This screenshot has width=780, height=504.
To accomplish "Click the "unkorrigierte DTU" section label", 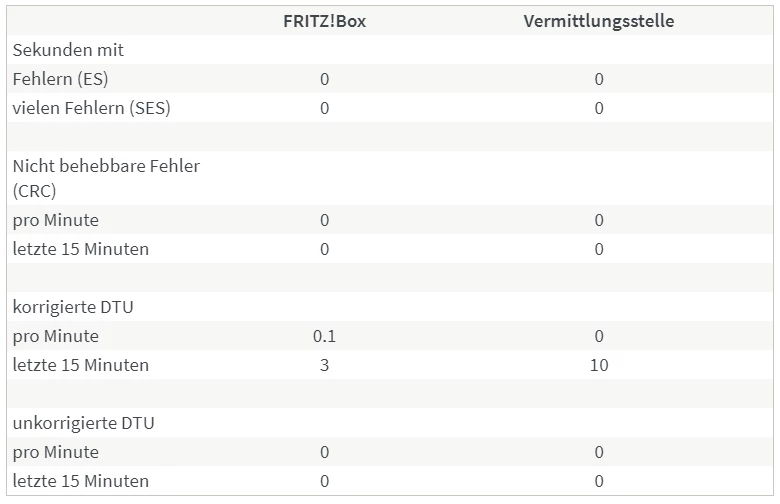I will [82, 423].
